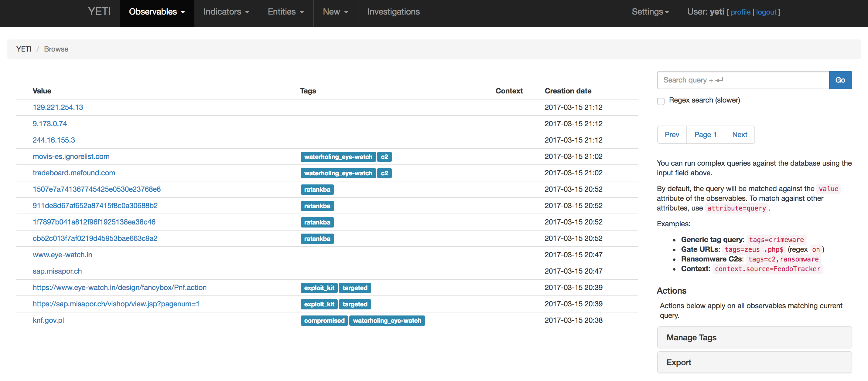868x381 pixels.
Task: Expand the New dropdown menu
Action: [335, 12]
